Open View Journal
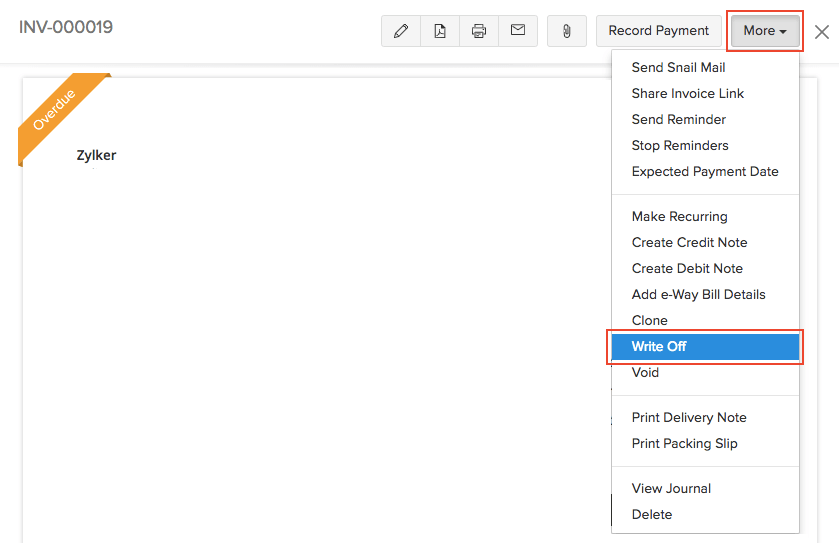Viewport: 839px width, 543px height. tap(705, 488)
